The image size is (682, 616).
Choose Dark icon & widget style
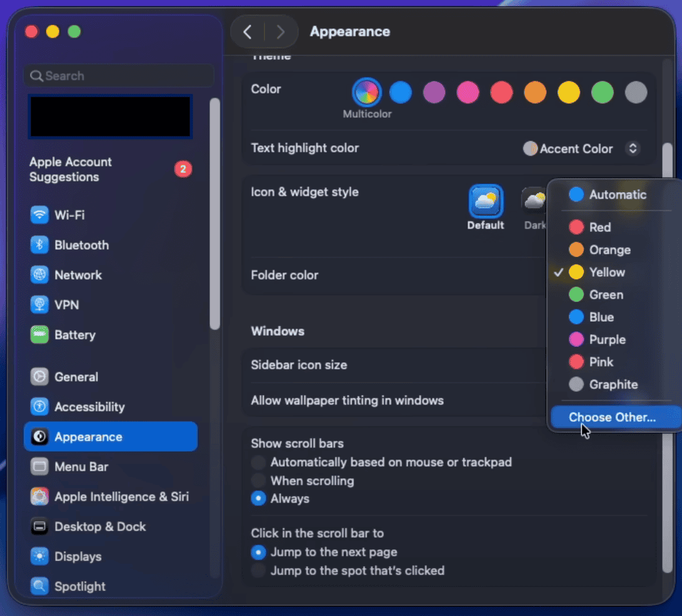(534, 208)
